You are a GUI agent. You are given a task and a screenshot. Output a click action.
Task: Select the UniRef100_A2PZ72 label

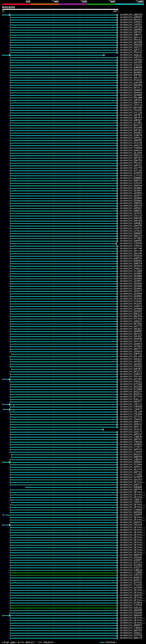pyautogui.click(x=131, y=48)
